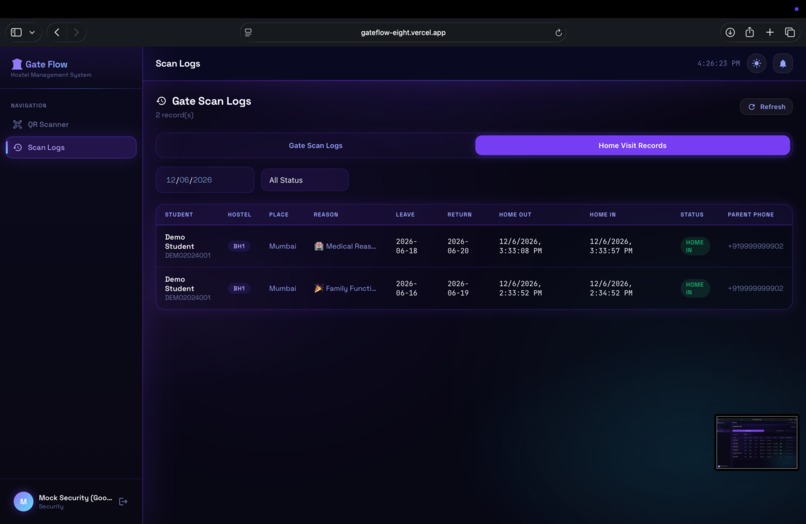Open the All Status dropdown
The image size is (806, 524).
click(304, 180)
